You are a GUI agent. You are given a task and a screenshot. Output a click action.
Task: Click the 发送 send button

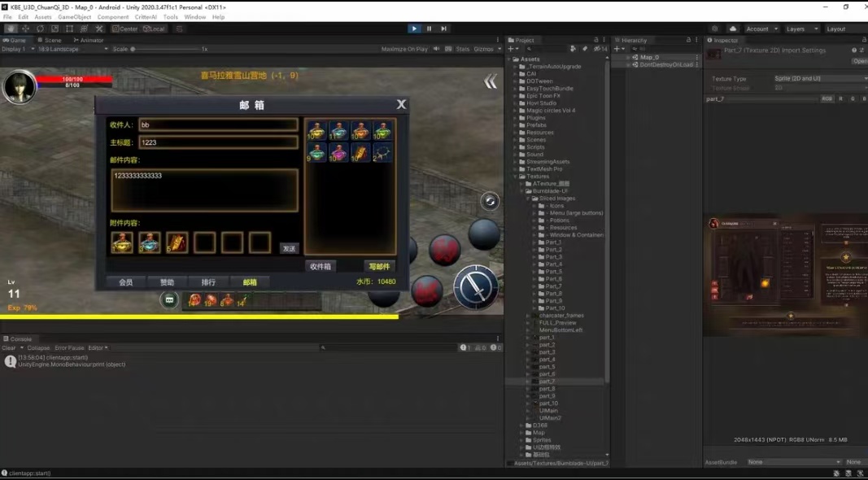click(290, 249)
